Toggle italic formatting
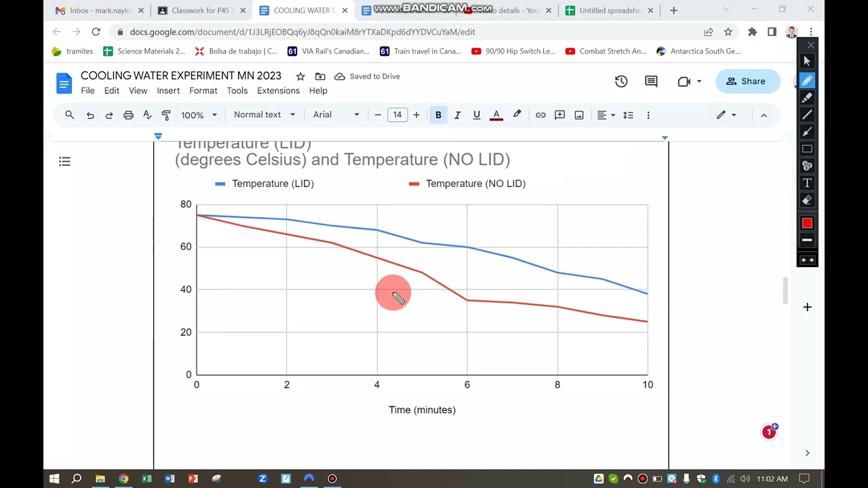The height and width of the screenshot is (488, 868). tap(457, 115)
